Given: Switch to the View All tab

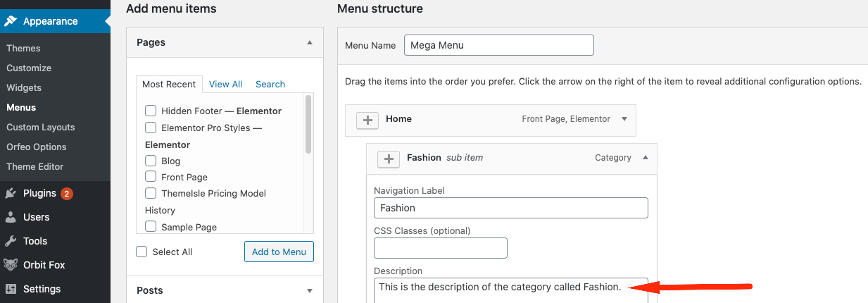Looking at the screenshot, I should 225,84.
